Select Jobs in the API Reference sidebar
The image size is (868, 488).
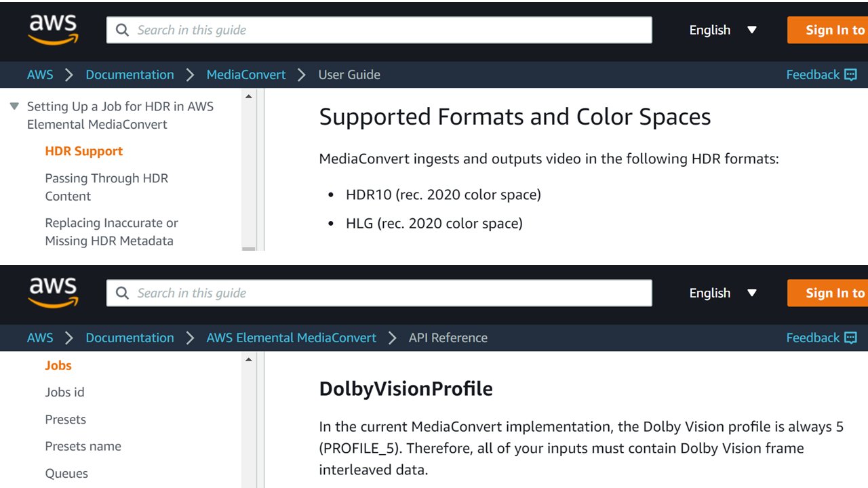(58, 365)
